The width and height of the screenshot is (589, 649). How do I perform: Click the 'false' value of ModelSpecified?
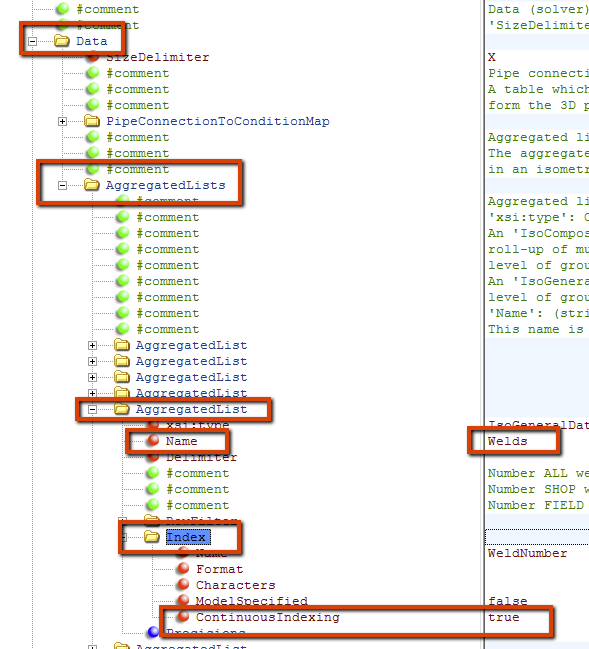pyautogui.click(x=507, y=601)
